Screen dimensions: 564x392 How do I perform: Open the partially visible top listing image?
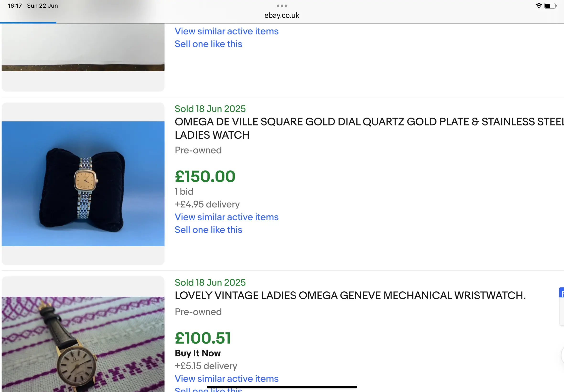pyautogui.click(x=83, y=47)
